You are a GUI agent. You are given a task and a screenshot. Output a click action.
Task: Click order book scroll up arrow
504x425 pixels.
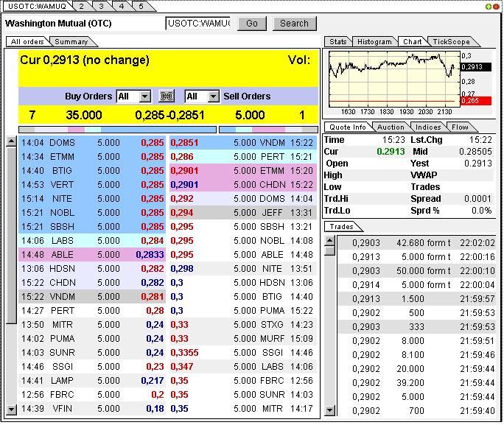(x=12, y=141)
